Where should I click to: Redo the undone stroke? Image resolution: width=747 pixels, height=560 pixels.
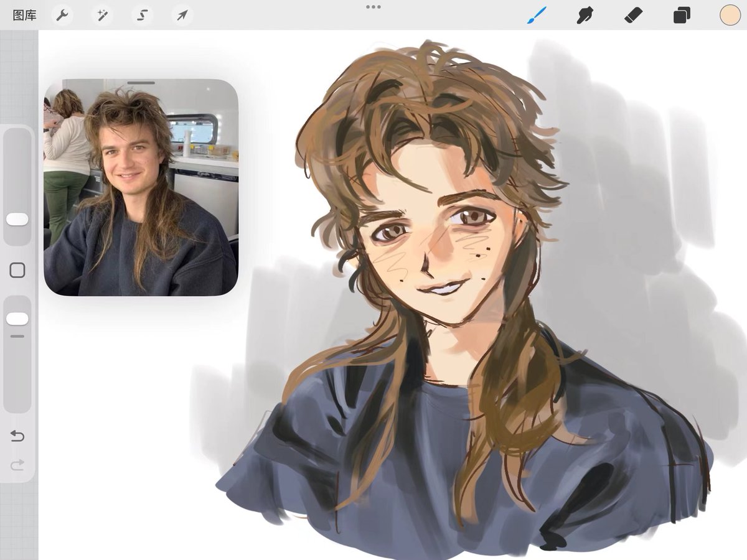pos(17,464)
